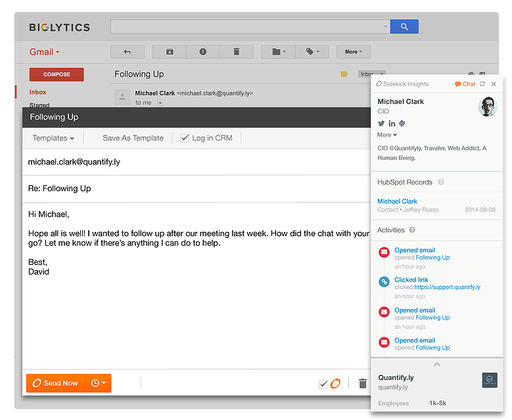Open the Templates dropdown
This screenshot has height=420, width=512.
53,138
